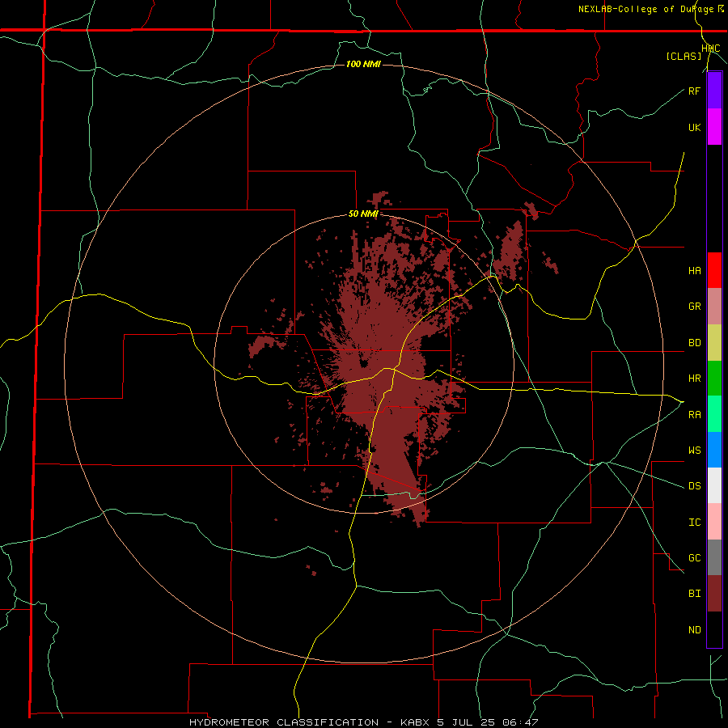Click the ND legend label
The image size is (728, 728).
pyautogui.click(x=694, y=630)
